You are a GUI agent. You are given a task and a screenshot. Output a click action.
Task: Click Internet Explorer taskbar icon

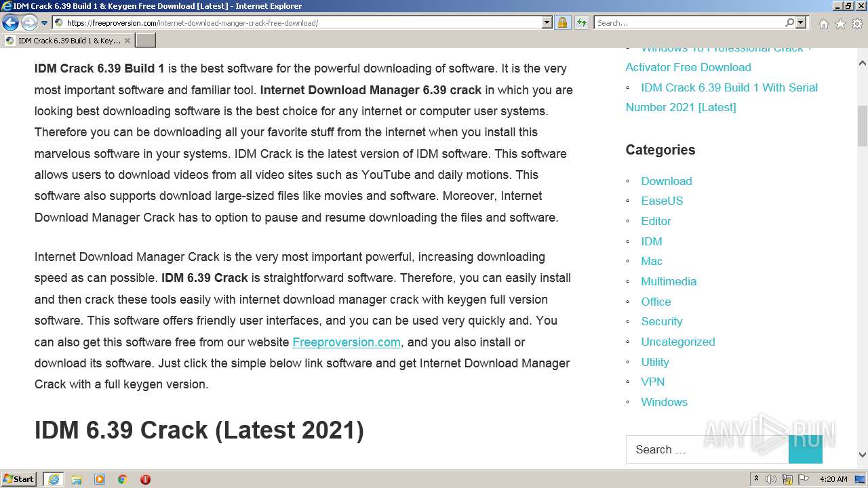point(54,479)
